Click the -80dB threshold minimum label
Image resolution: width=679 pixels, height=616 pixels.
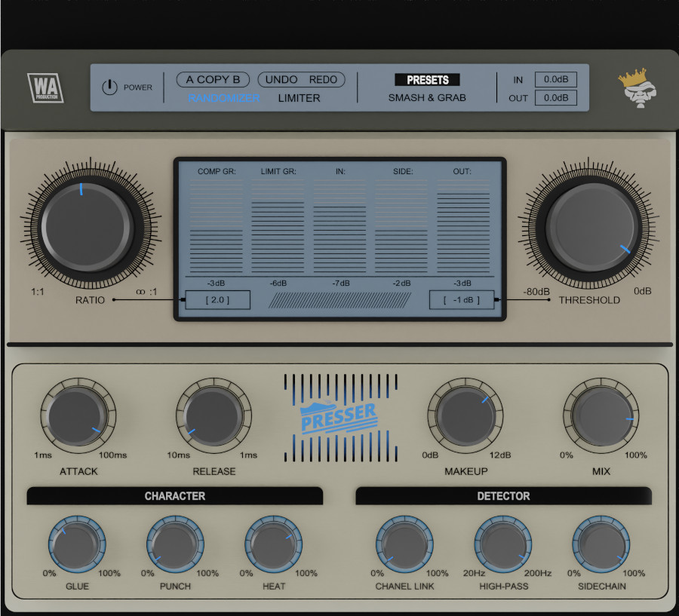pos(536,292)
